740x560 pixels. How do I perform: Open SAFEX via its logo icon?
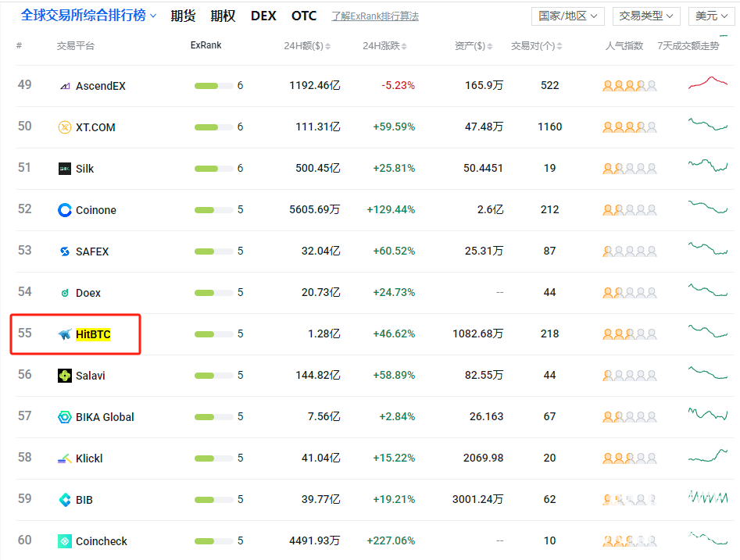point(66,251)
